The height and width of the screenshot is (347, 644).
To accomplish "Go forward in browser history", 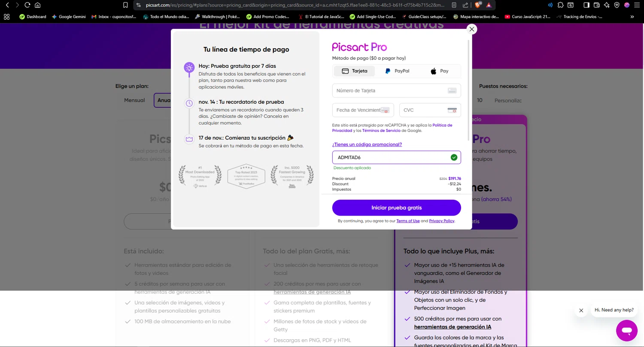I will click(17, 5).
